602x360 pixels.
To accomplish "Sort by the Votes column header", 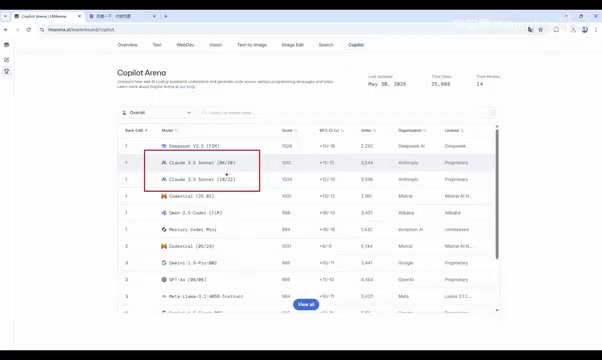I will pyautogui.click(x=368, y=130).
